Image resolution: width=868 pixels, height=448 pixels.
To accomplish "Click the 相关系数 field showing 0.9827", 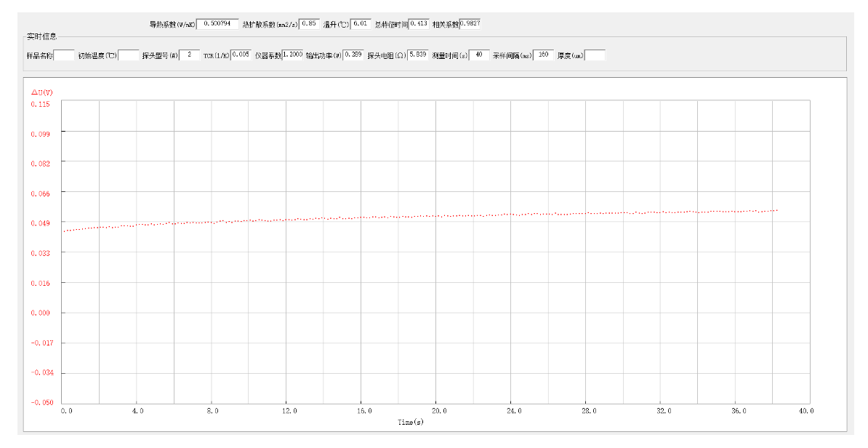I will coord(470,24).
